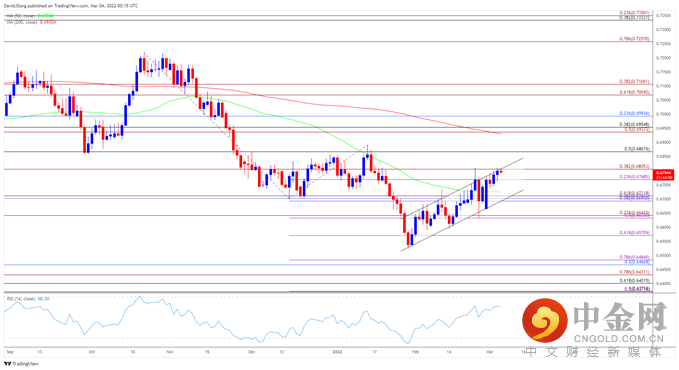Screen dimensions: 679x370
Task: Click the Sep date on time axis
Action: coord(10,352)
